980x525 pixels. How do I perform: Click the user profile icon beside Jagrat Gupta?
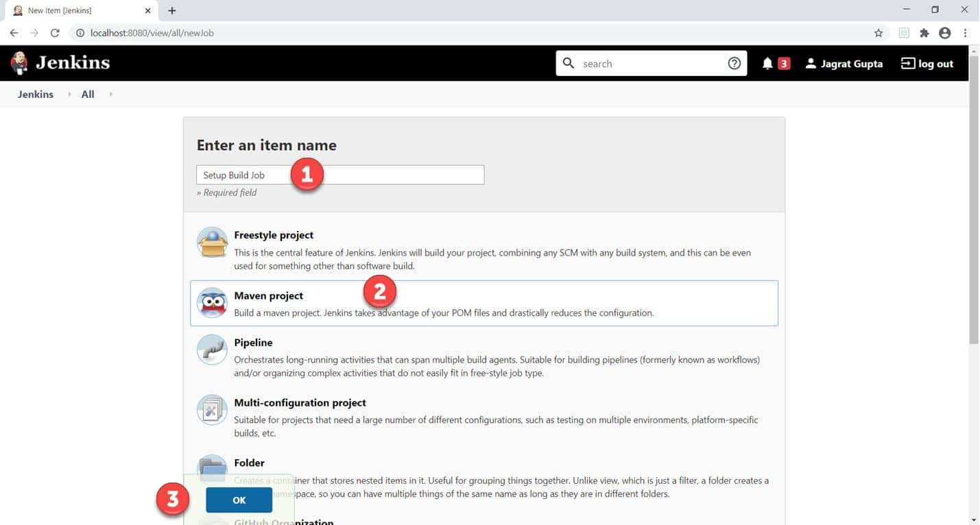point(811,64)
